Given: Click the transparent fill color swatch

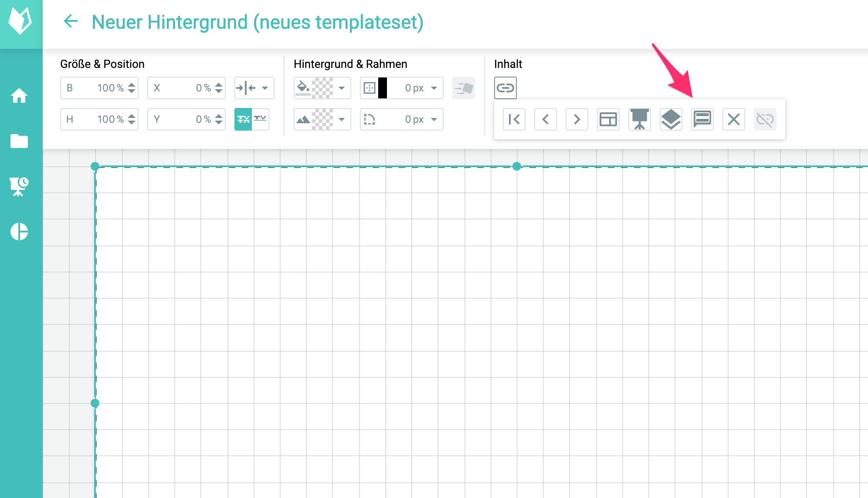Looking at the screenshot, I should [x=323, y=88].
